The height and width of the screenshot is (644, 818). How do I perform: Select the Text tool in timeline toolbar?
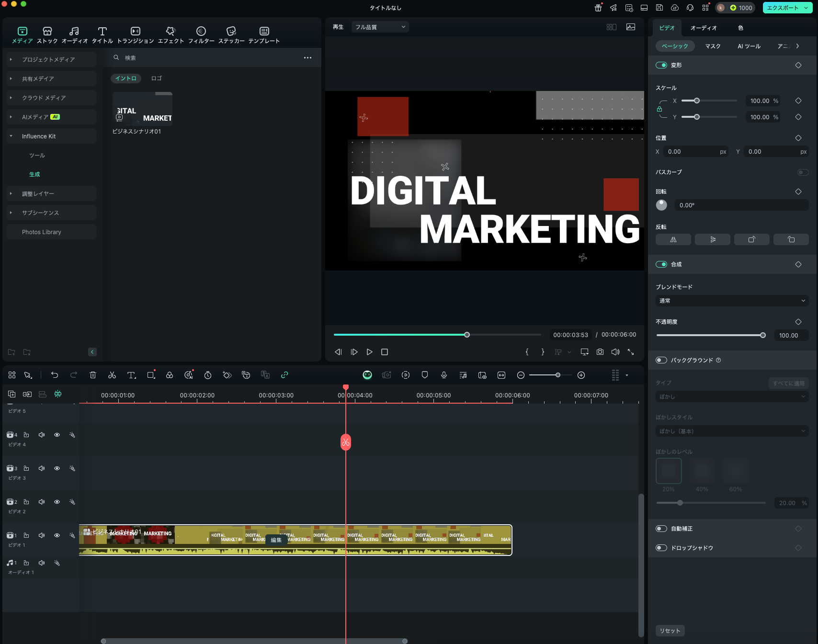(131, 375)
